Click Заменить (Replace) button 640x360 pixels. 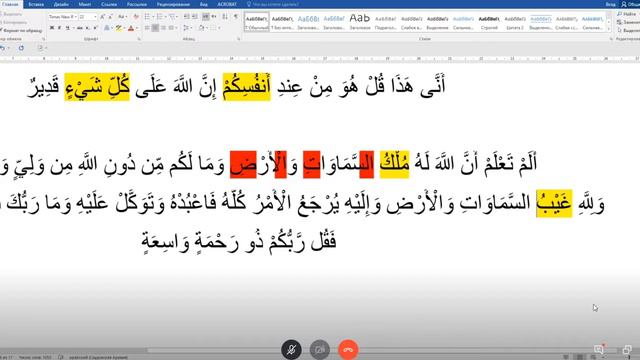click(629, 22)
